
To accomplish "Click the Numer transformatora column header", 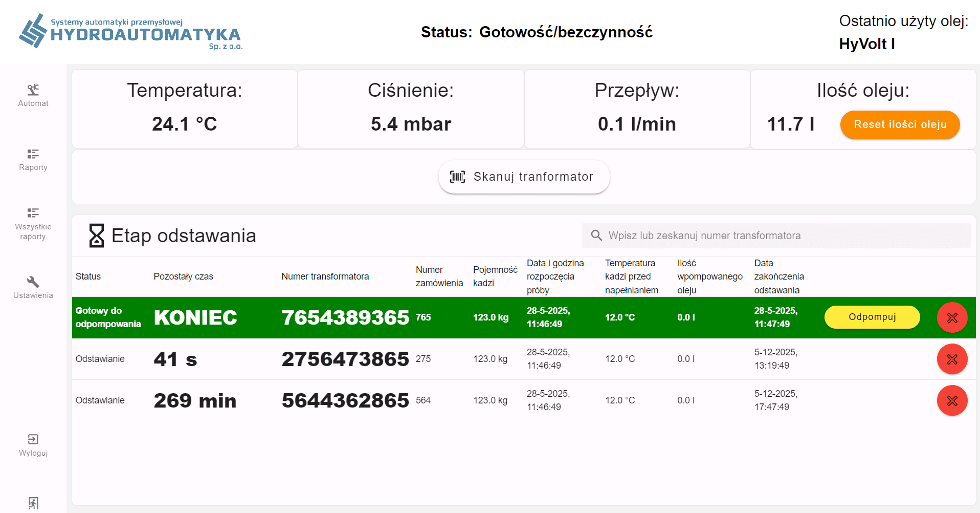I will coord(325,276).
